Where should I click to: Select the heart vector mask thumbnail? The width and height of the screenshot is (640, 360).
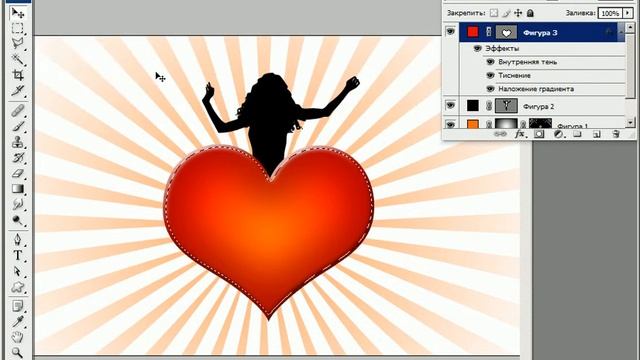tap(506, 32)
